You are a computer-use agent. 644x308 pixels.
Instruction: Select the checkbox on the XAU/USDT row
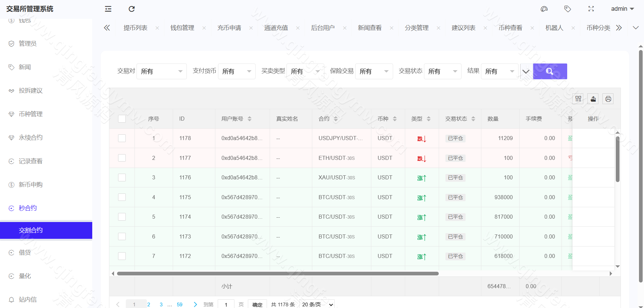pos(122,178)
